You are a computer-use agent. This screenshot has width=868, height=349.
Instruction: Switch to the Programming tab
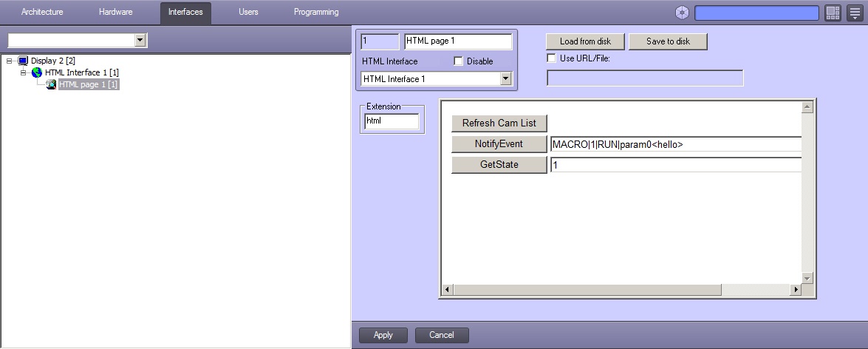(x=316, y=13)
